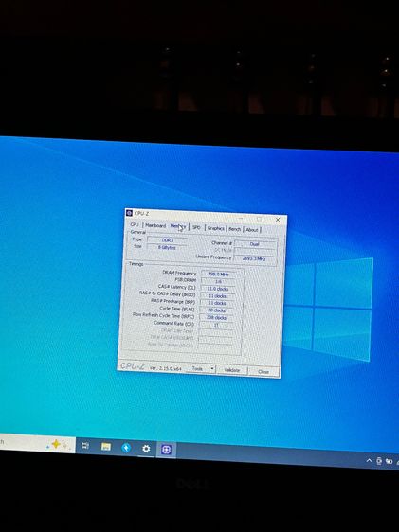Open Task View from the taskbar

click(85, 446)
